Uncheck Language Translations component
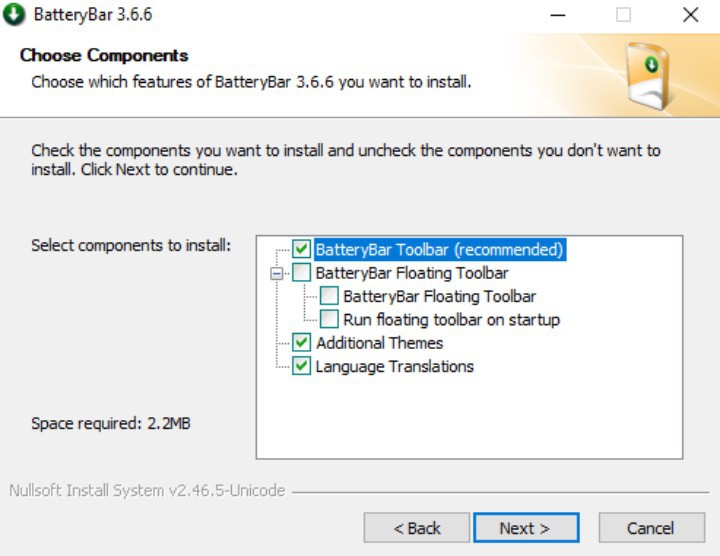The image size is (720, 556). (301, 366)
